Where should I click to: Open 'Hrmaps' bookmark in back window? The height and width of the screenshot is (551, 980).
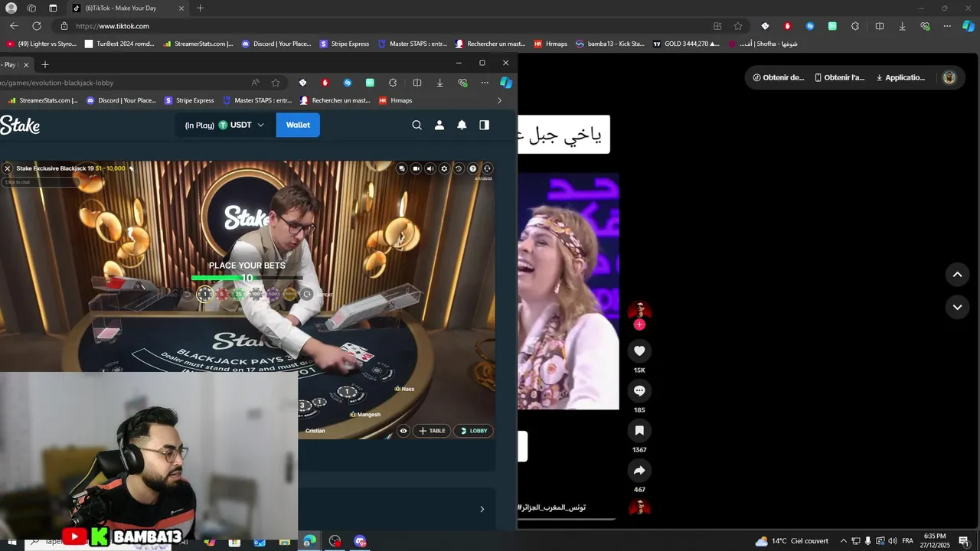click(550, 44)
